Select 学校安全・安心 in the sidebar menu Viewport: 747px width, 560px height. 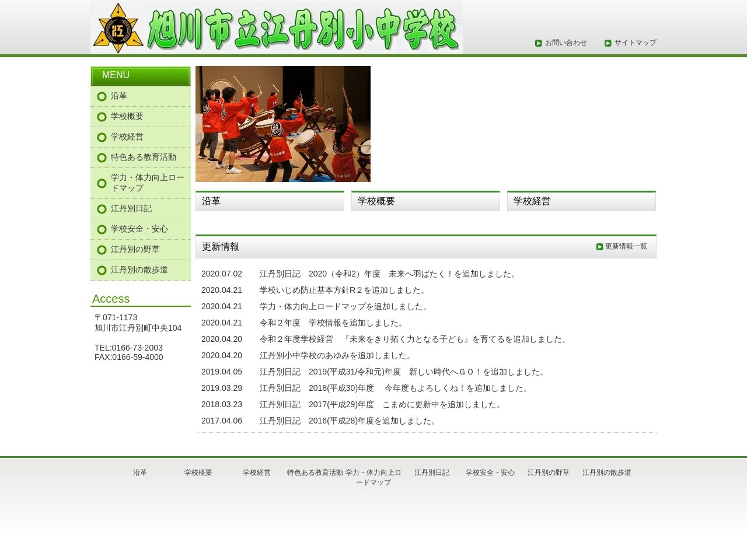pyautogui.click(x=141, y=229)
